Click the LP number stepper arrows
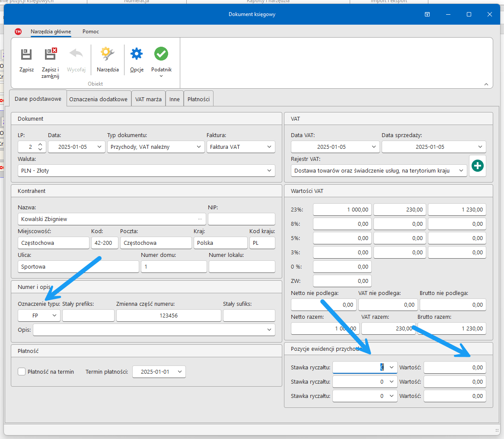 pyautogui.click(x=40, y=147)
